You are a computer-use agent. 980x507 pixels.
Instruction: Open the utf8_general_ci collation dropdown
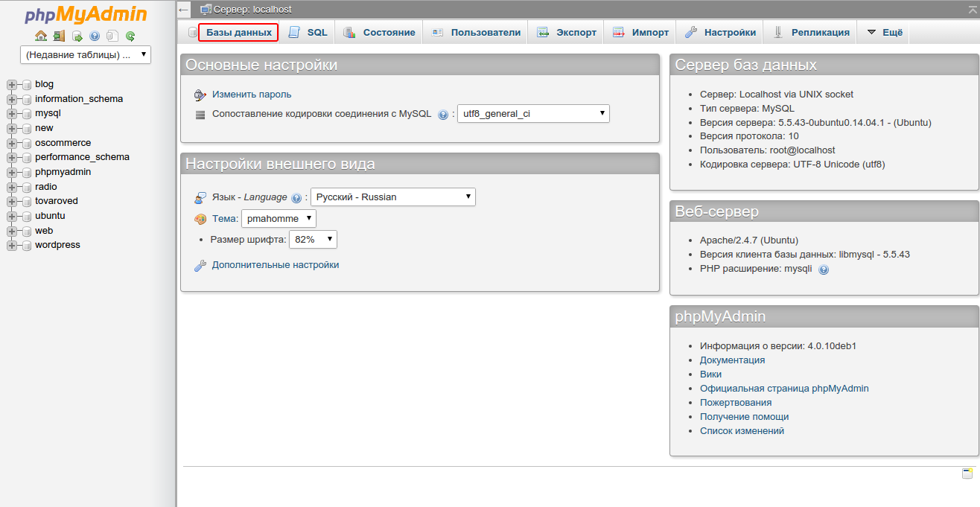click(533, 114)
